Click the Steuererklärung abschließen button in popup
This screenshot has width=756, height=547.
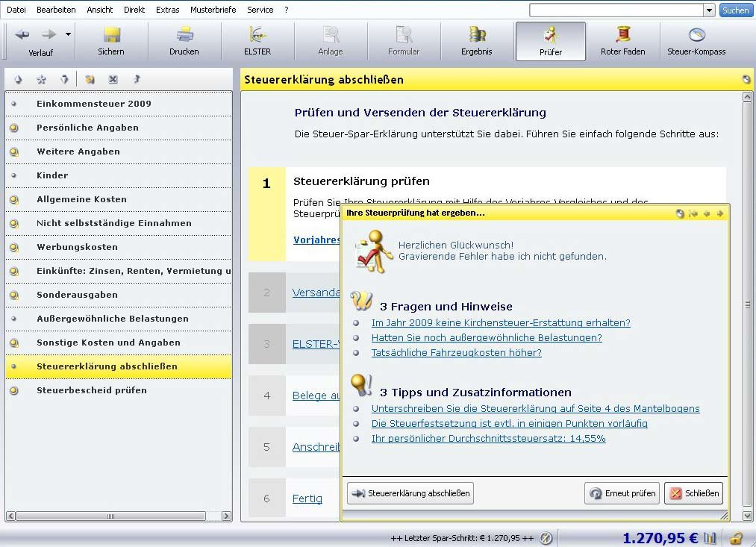pos(410,493)
